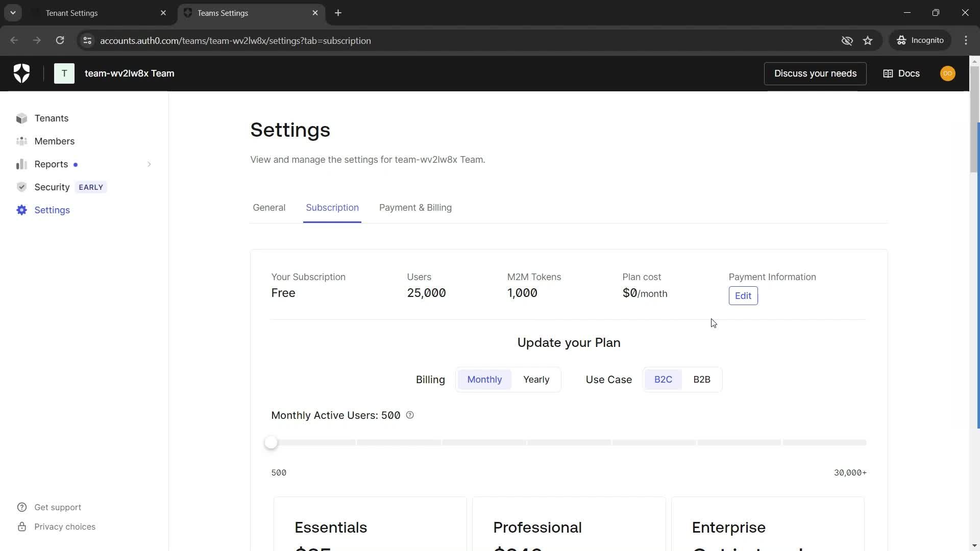This screenshot has width=980, height=551.
Task: Click the Incognito profile indicator
Action: [x=920, y=40]
